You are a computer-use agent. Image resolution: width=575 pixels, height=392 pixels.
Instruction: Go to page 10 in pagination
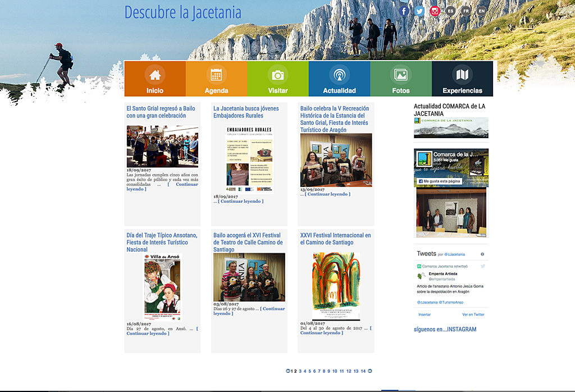tap(335, 371)
